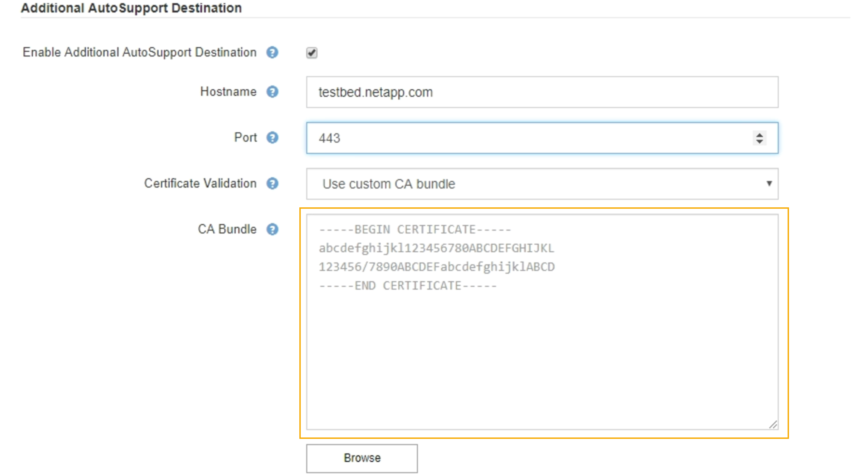Click the CA Bundle label text
Screen dimensions: 868x475
tap(227, 229)
